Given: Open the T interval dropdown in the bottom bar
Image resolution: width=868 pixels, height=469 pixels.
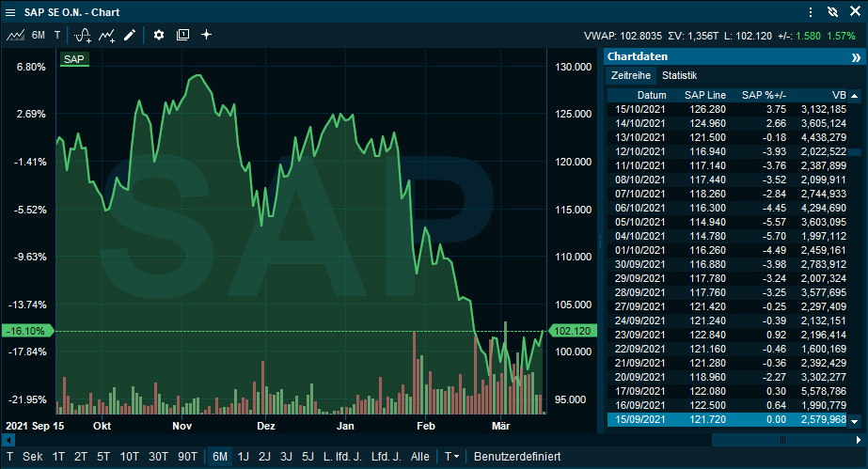Looking at the screenshot, I should pos(452,457).
